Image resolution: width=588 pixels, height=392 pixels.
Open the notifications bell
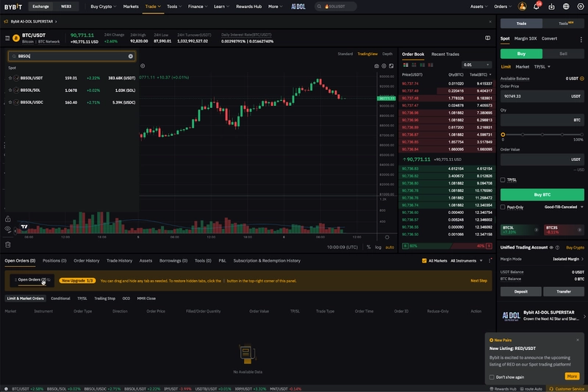click(537, 6)
